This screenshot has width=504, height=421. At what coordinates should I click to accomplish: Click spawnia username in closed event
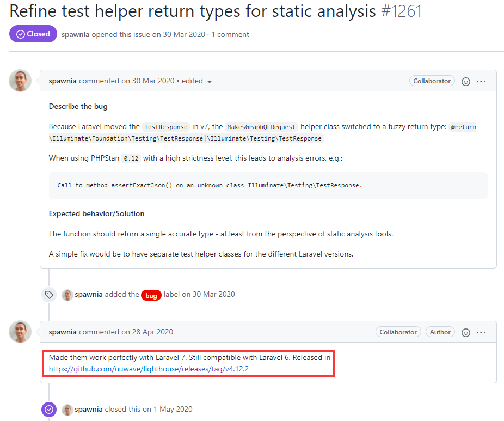90,409
